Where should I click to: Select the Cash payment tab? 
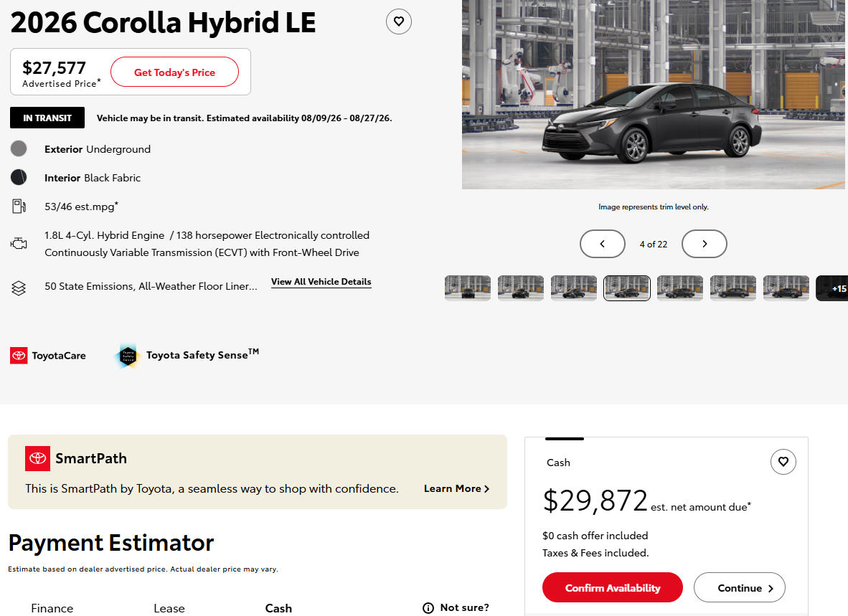click(x=278, y=608)
